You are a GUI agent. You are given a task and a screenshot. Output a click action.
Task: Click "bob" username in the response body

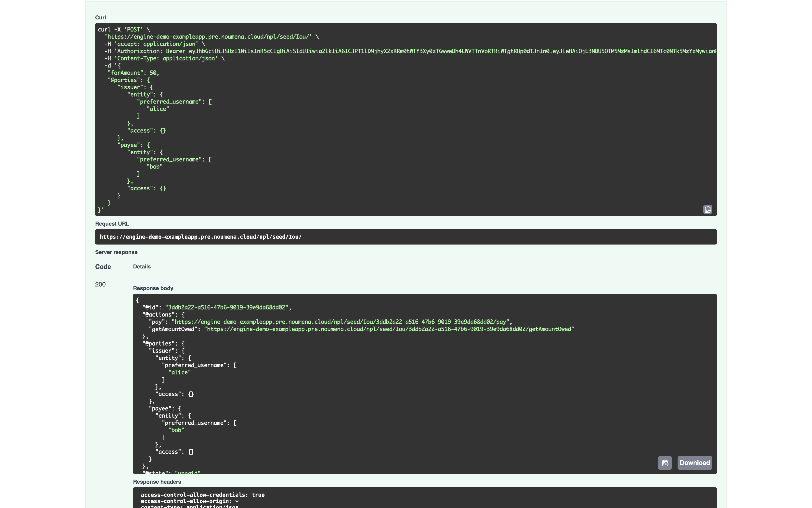(176, 430)
